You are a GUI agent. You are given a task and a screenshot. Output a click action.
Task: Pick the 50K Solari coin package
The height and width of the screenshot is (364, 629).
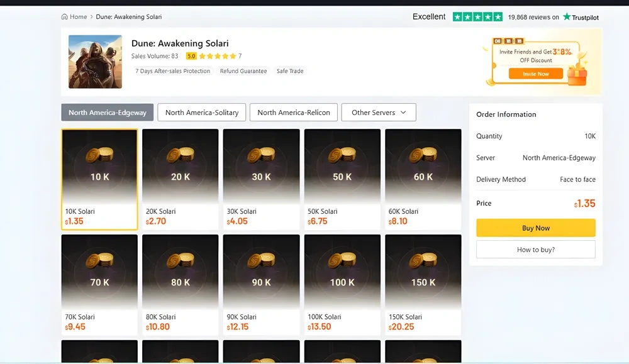[x=342, y=179]
